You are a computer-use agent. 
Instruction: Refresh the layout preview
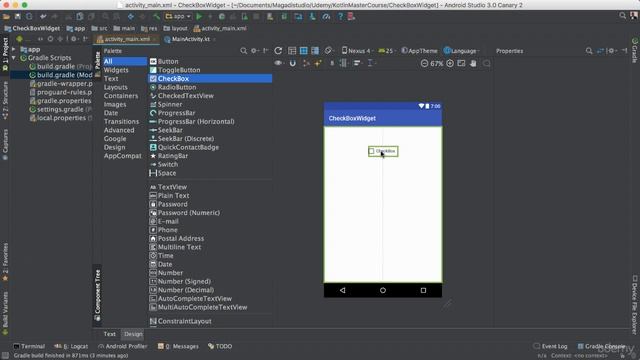[278, 51]
